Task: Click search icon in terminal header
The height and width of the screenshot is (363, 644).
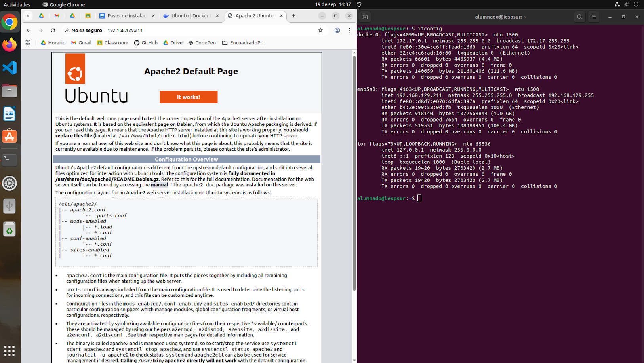Action: point(579,17)
